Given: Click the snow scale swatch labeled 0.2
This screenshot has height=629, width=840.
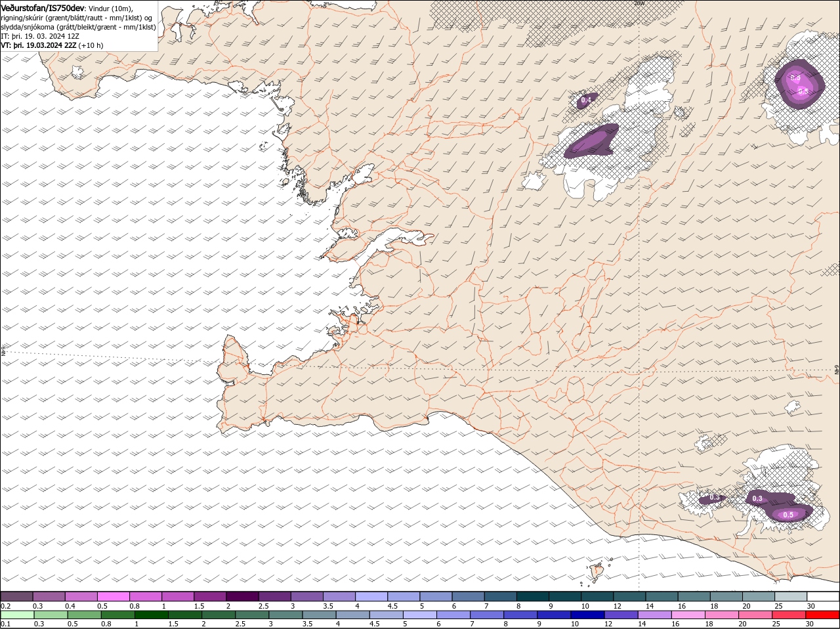Looking at the screenshot, I should coord(16,596).
